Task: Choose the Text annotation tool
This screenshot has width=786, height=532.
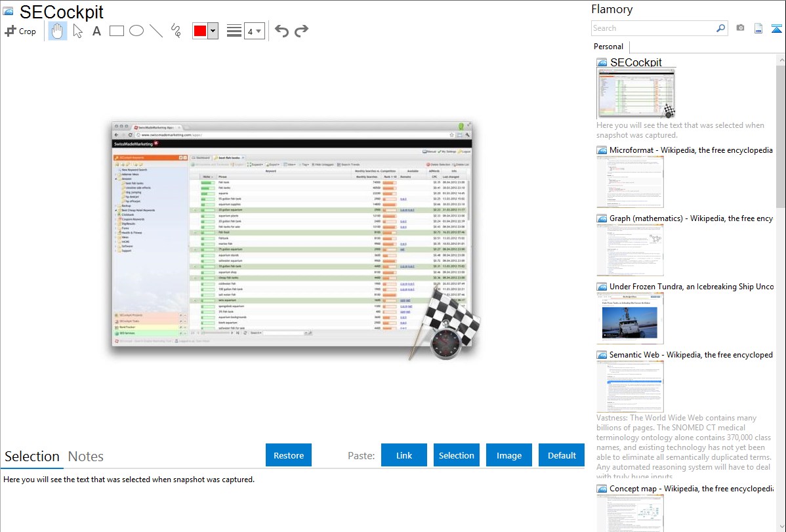Action: point(96,31)
